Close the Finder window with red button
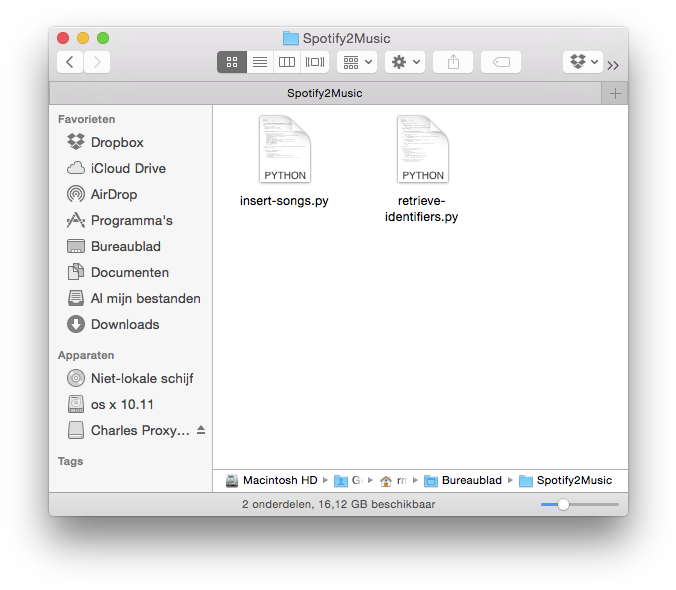Screen dimensions: 676x590 pos(63,38)
